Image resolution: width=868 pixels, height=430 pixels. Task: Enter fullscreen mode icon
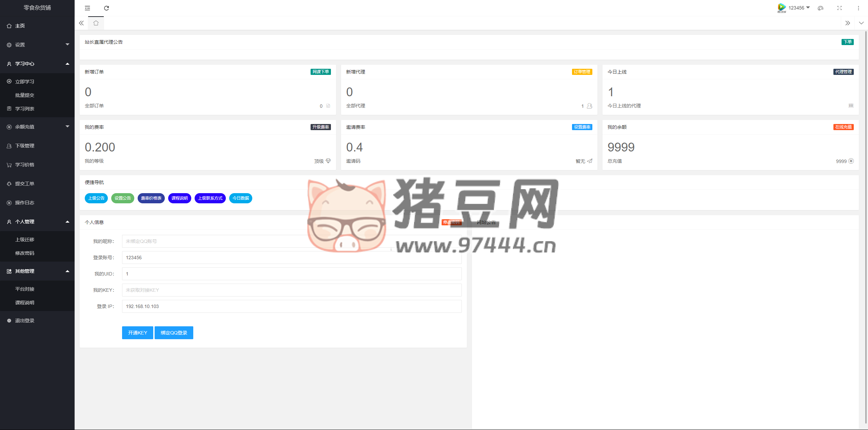(x=840, y=8)
